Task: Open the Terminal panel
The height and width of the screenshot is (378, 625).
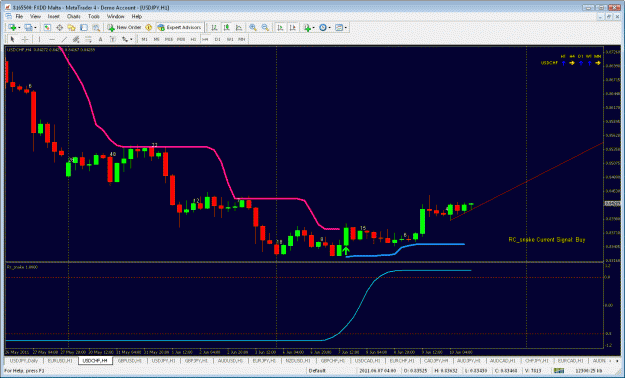Action: (84, 28)
